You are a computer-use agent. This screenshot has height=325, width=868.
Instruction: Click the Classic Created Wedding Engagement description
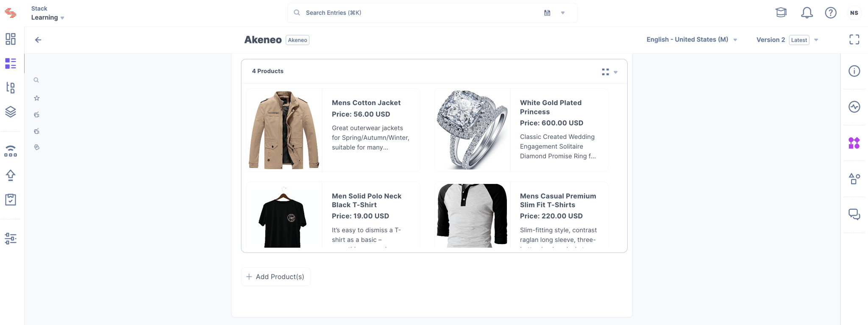[x=558, y=147]
